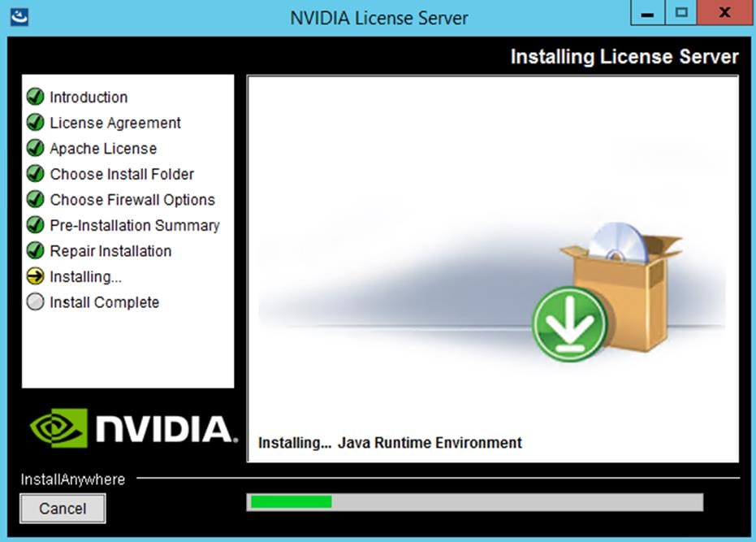Click the cardboard box with disc graphic
The width and height of the screenshot is (756, 542).
coord(627,287)
